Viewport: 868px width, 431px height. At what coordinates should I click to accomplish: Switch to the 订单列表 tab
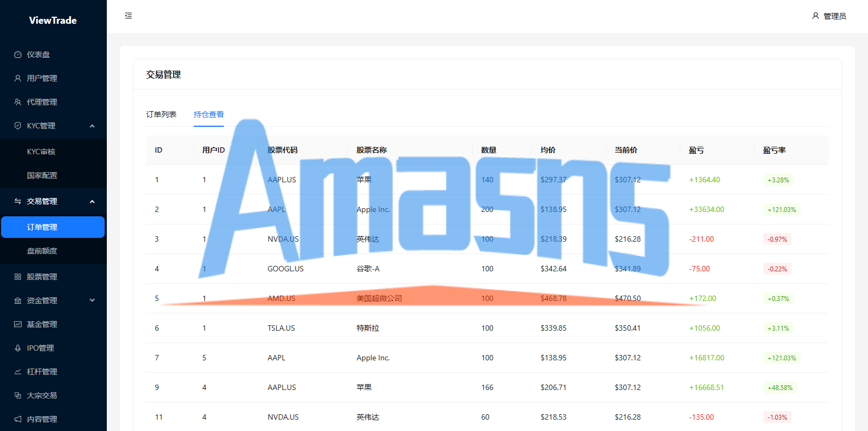tap(161, 114)
